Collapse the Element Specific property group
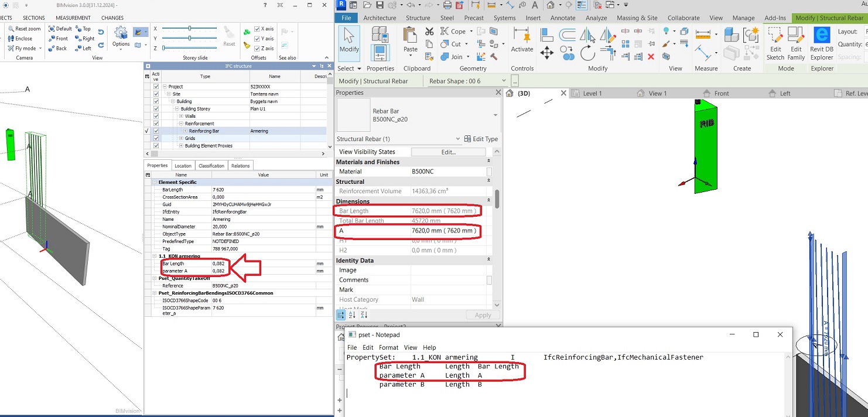The width and height of the screenshot is (868, 417). tap(155, 182)
